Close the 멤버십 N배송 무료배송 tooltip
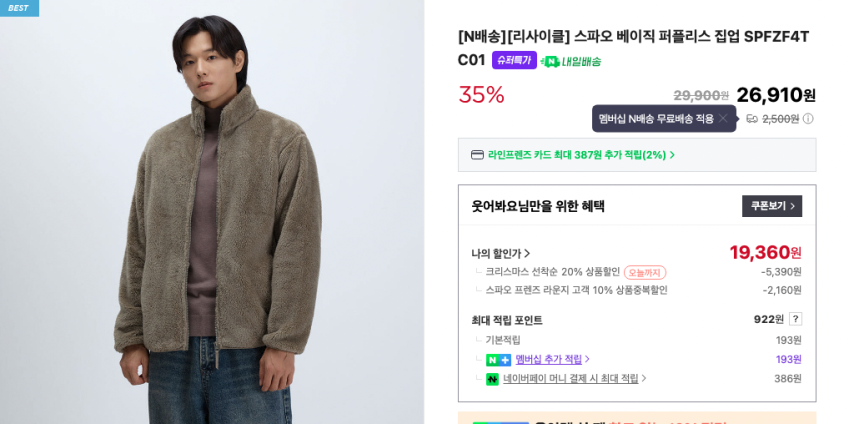The width and height of the screenshot is (849, 424). coord(723,118)
